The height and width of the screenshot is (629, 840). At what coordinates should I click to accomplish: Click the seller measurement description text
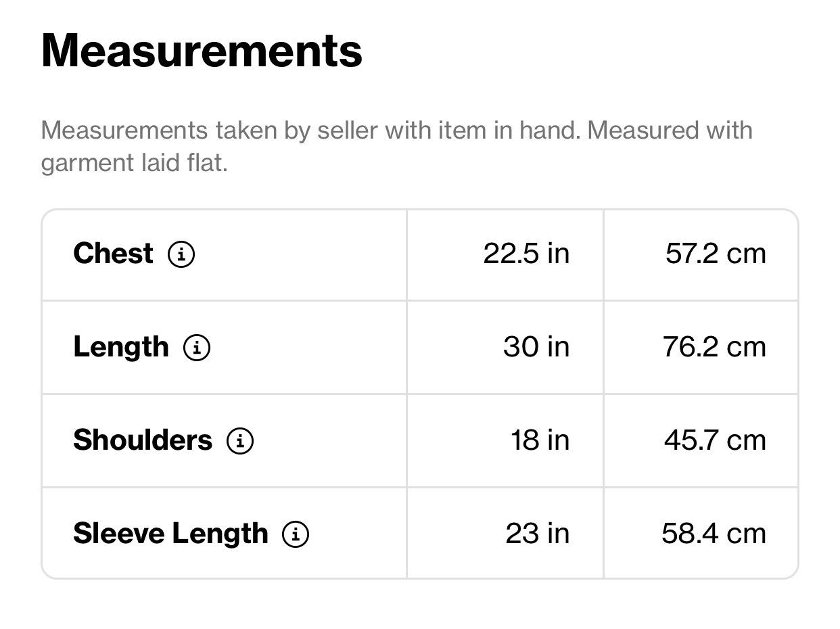point(397,146)
